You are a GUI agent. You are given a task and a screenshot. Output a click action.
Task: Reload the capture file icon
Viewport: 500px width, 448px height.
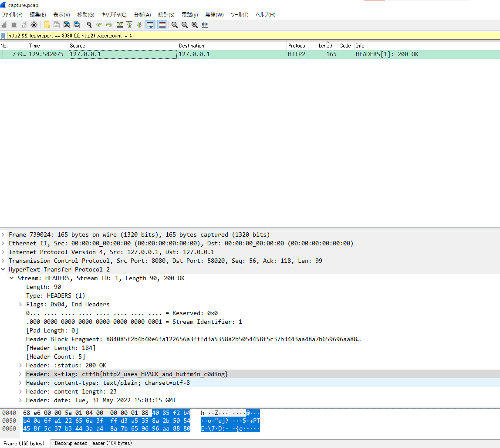[77, 25]
